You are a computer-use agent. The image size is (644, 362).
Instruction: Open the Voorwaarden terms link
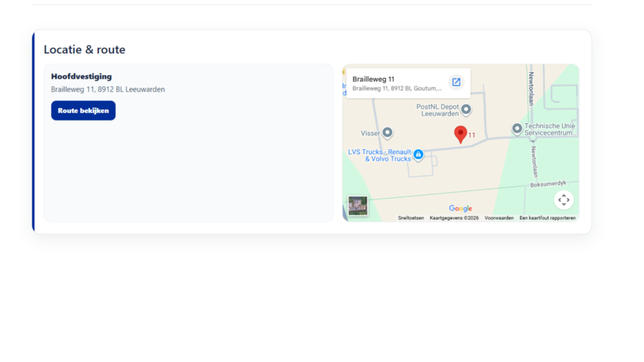coord(499,218)
